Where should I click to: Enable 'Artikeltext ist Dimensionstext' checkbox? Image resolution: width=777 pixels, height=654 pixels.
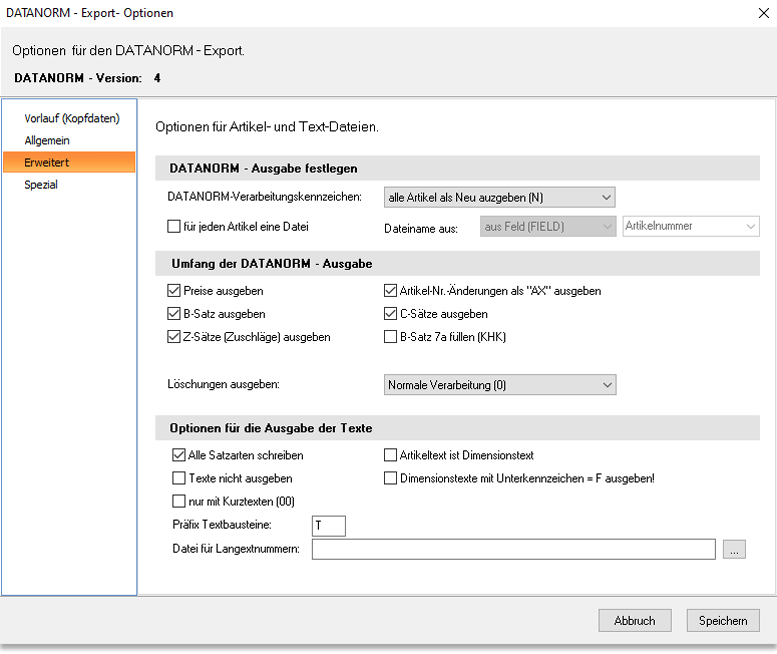point(390,455)
